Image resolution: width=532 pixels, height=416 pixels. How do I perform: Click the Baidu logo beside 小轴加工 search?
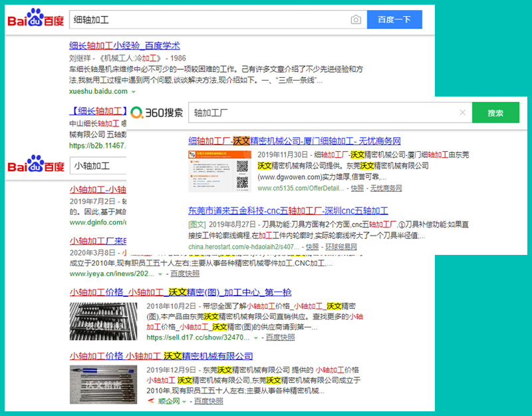(x=36, y=164)
